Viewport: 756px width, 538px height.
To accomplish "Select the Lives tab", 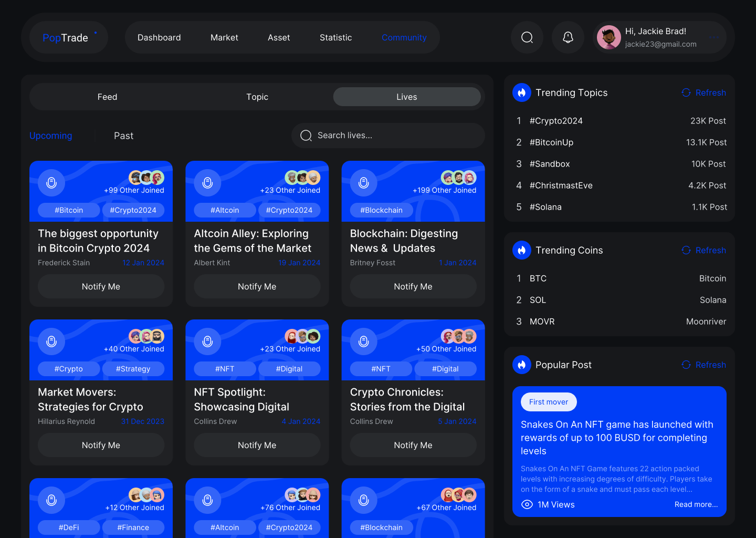I will [x=407, y=97].
